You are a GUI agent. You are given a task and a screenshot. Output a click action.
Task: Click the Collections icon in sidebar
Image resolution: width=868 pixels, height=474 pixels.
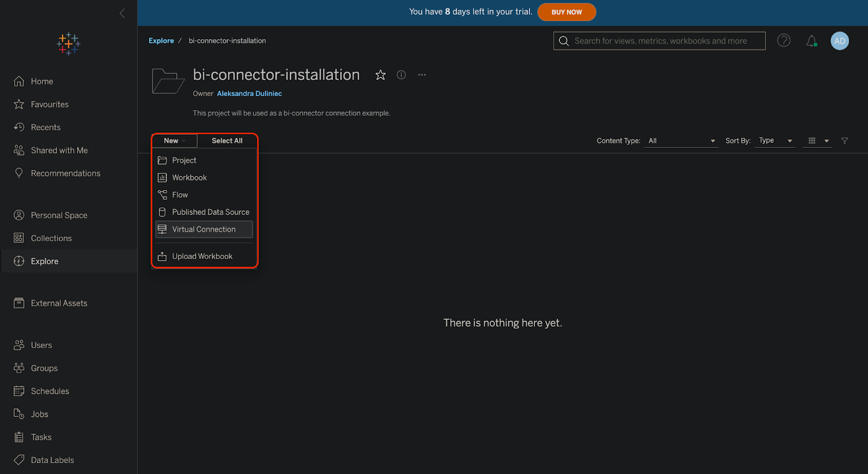(19, 238)
